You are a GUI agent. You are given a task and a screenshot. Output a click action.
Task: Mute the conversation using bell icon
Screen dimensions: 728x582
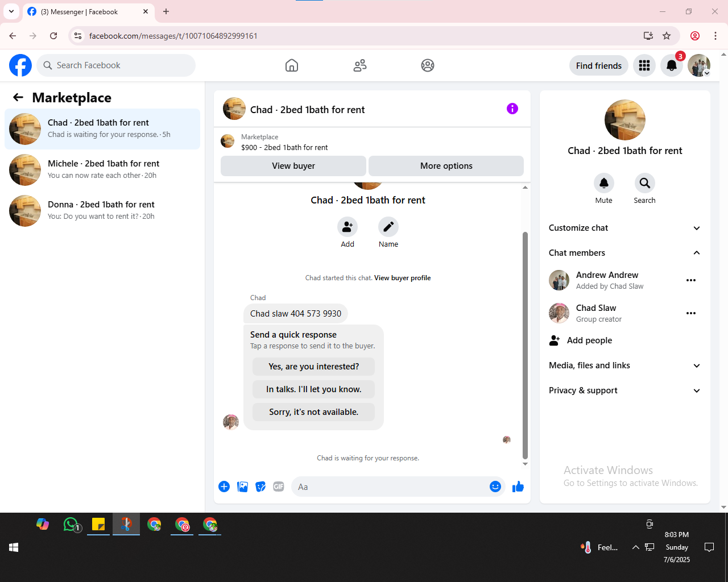coord(604,183)
